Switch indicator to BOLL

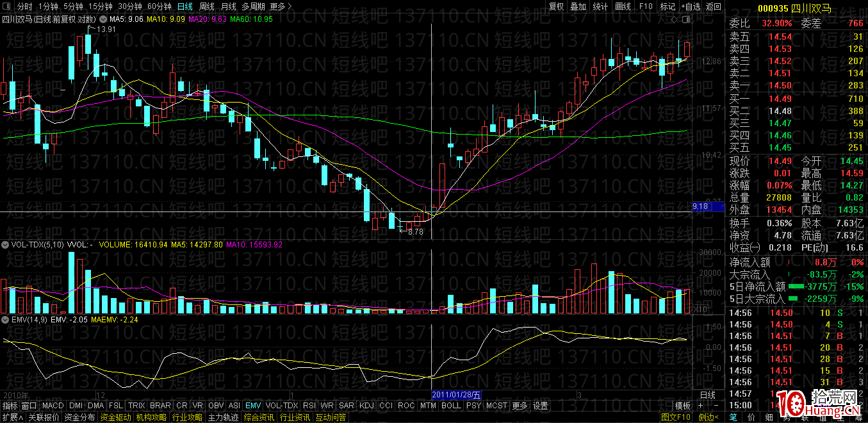click(451, 406)
